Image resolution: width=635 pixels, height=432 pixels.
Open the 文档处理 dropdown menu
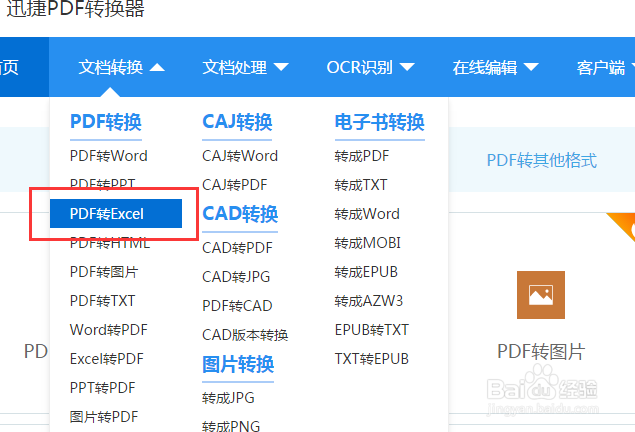pos(245,67)
